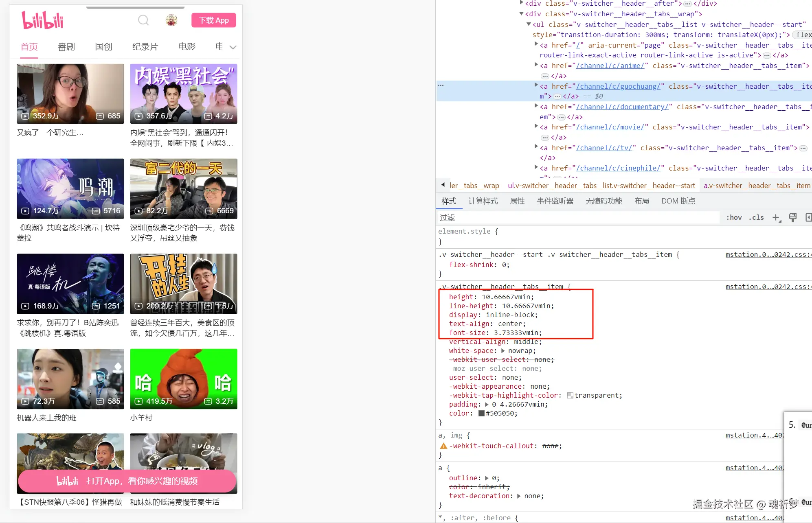The height and width of the screenshot is (523, 812).
Task: Click the 下载 App button
Action: [213, 20]
